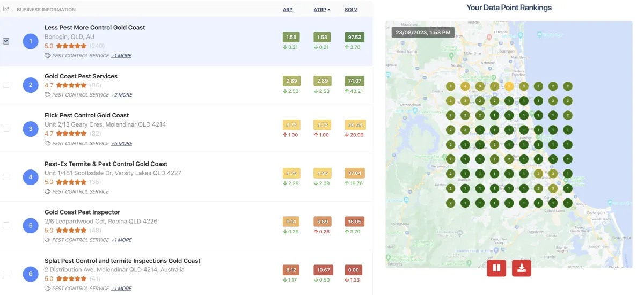644x295 pixels.
Task: Click the 10.67 ATRP value badge
Action: click(x=323, y=270)
